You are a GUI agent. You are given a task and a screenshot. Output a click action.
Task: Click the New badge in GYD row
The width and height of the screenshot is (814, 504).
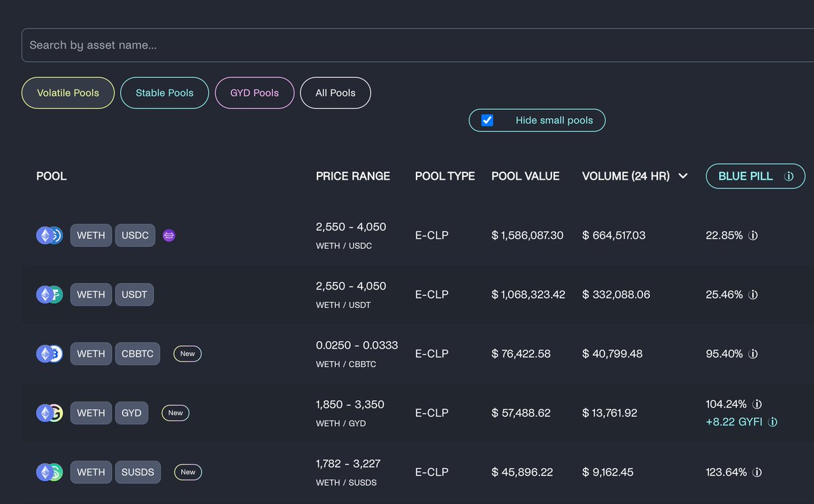(176, 412)
